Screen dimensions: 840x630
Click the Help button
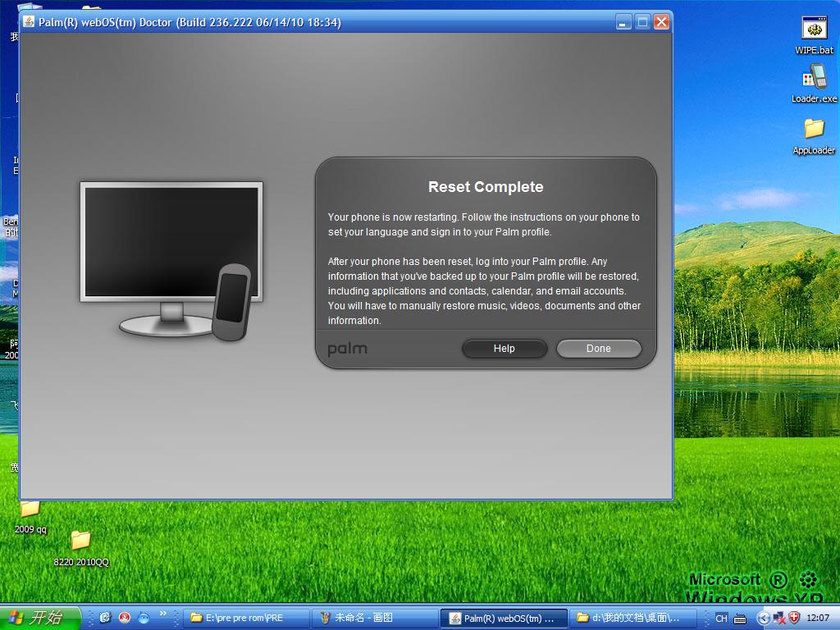tap(504, 349)
